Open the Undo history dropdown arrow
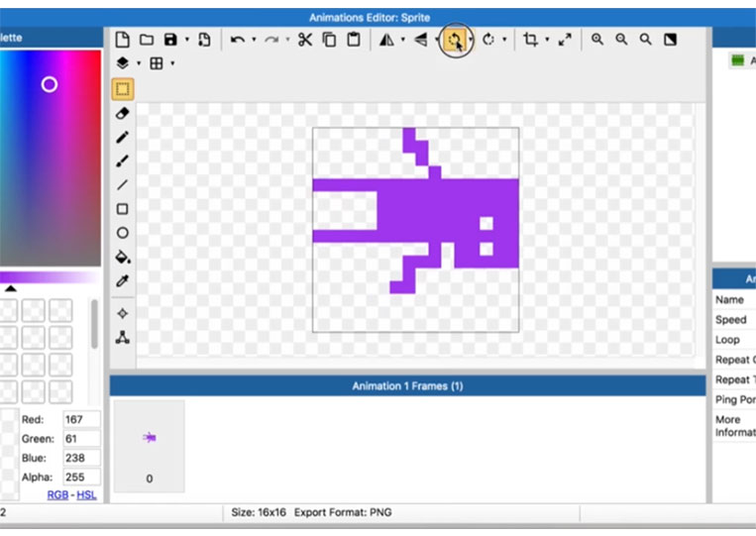The image size is (756, 536). [254, 40]
